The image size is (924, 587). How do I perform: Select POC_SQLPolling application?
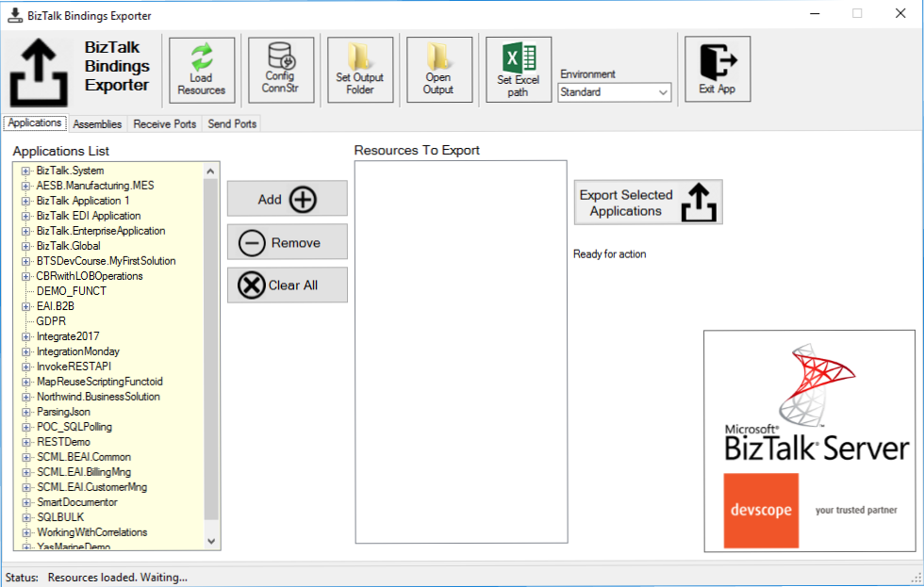click(74, 427)
